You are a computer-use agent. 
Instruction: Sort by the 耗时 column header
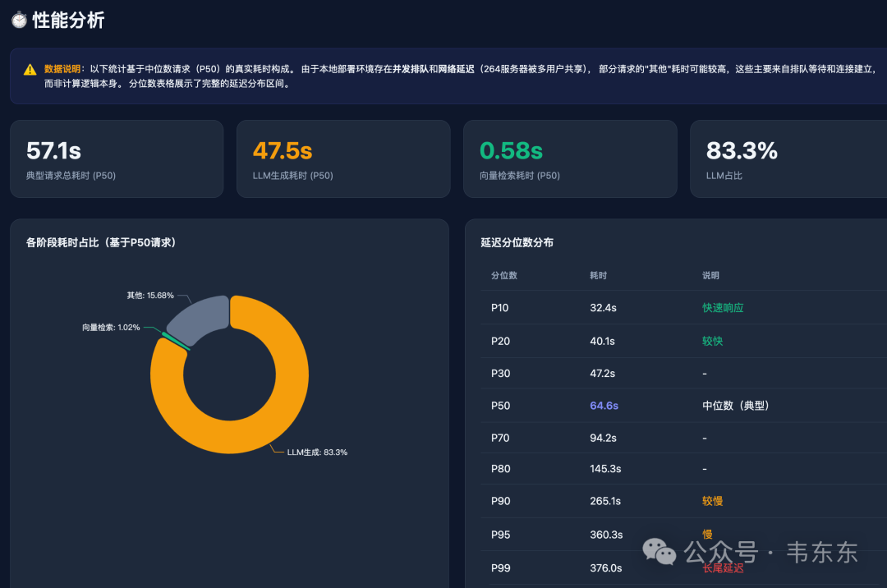[x=598, y=276]
